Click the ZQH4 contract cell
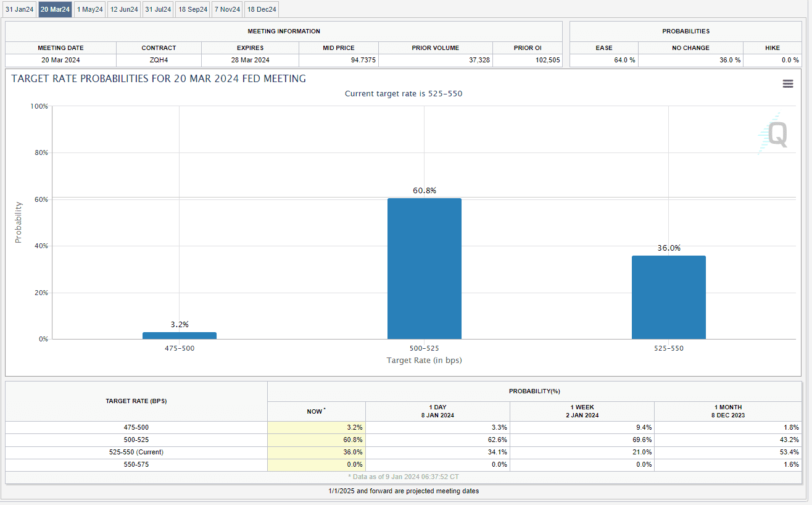The height and width of the screenshot is (505, 812). click(159, 60)
